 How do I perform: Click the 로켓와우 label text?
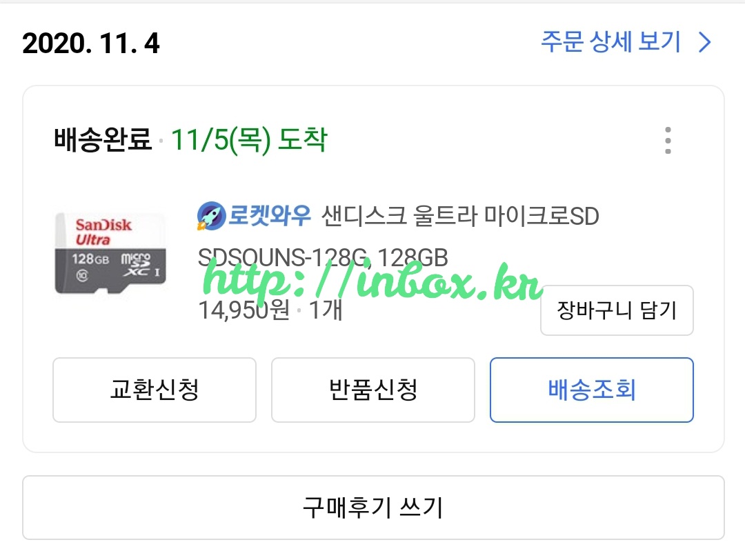tap(270, 215)
